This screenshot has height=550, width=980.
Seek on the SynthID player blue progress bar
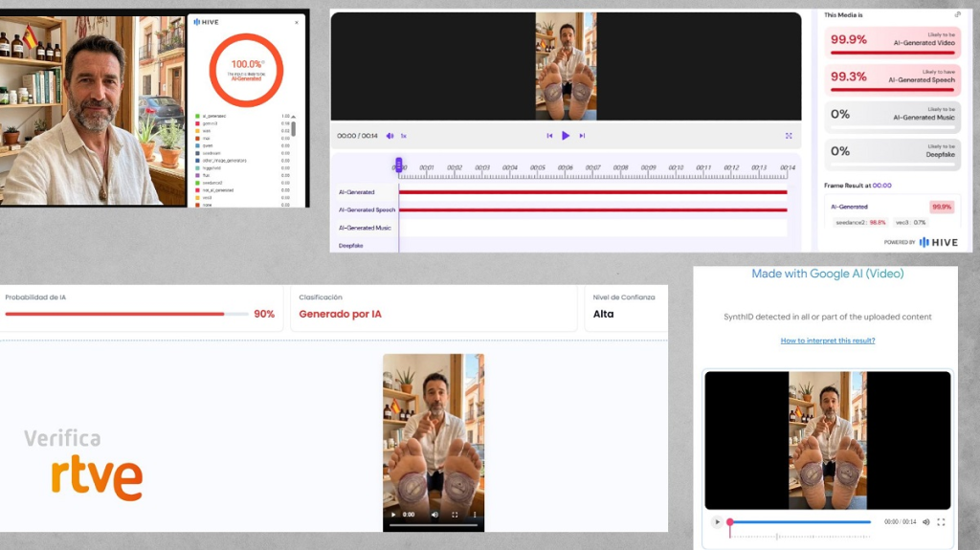point(800,522)
